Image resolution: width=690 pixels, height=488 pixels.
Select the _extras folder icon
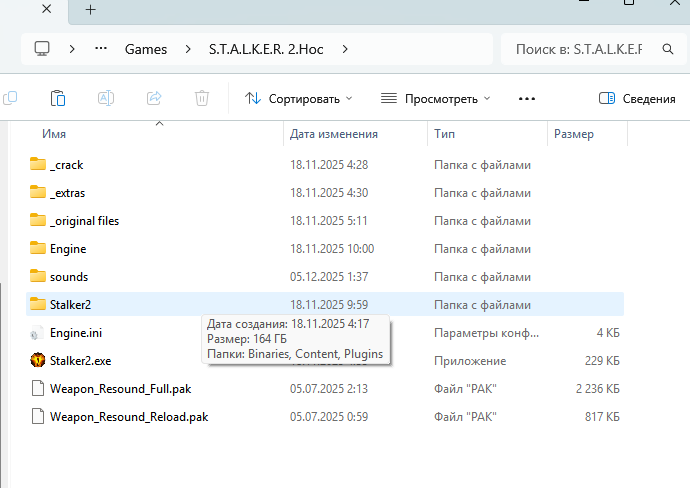[38, 192]
